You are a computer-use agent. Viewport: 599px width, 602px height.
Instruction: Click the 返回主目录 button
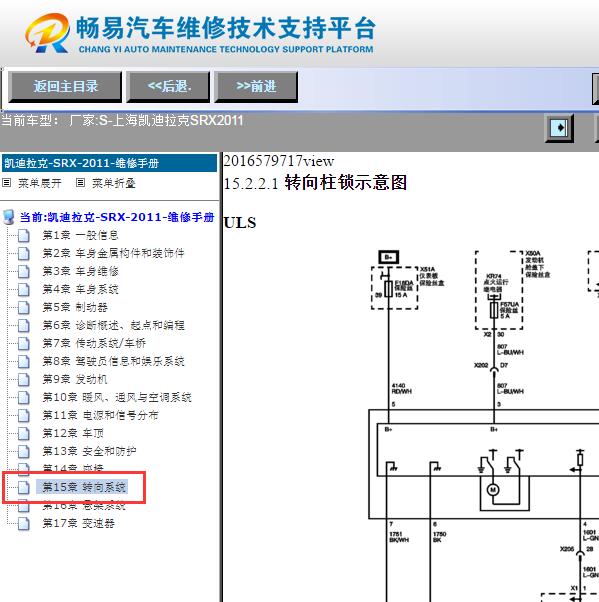[x=65, y=87]
